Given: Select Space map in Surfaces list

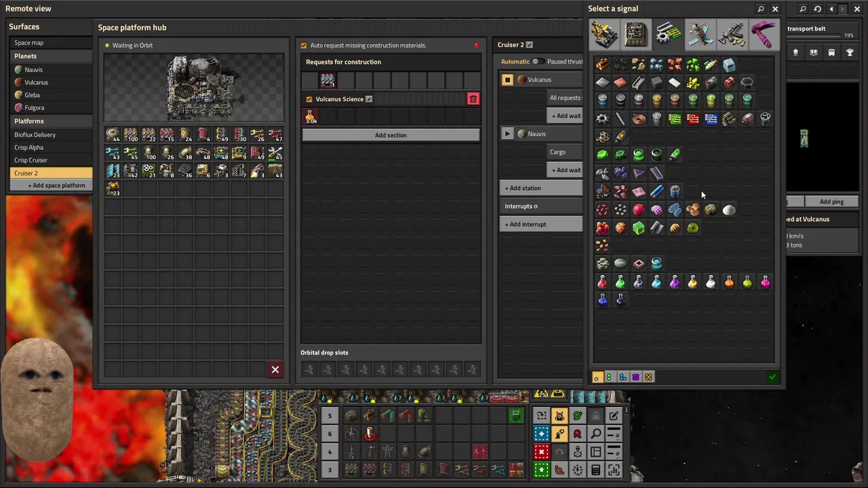Looking at the screenshot, I should (x=50, y=43).
